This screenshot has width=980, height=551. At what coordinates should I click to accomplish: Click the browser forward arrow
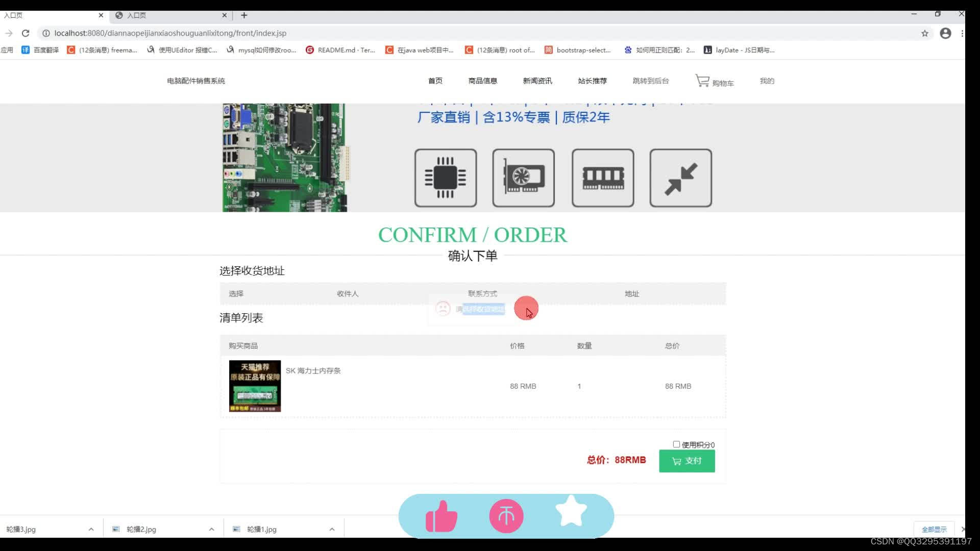9,33
